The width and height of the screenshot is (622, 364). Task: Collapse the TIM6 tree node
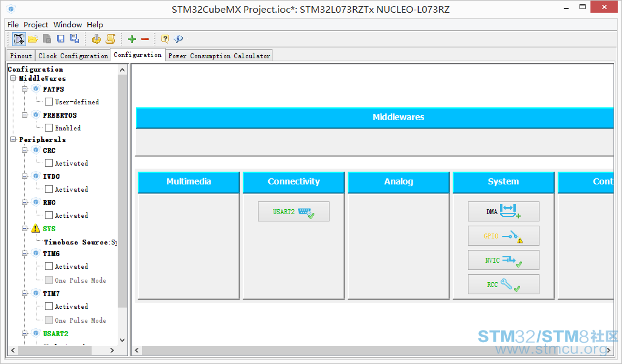[x=25, y=253]
